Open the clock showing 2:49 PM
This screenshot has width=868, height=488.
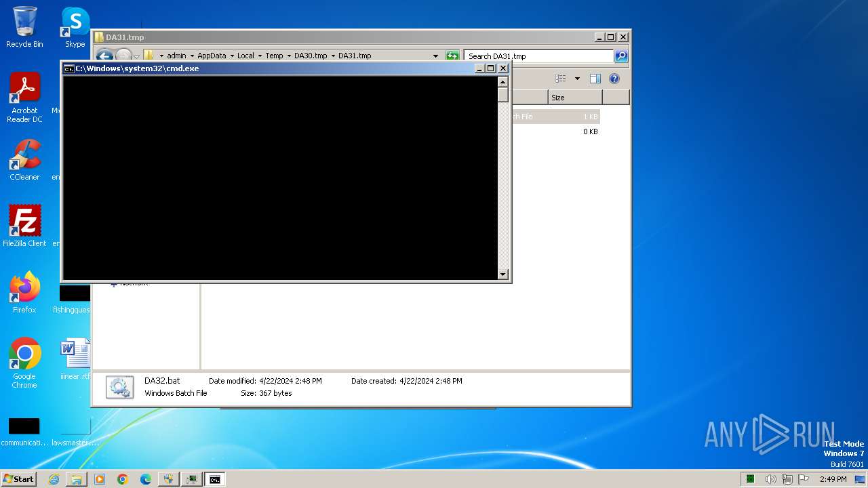833,479
